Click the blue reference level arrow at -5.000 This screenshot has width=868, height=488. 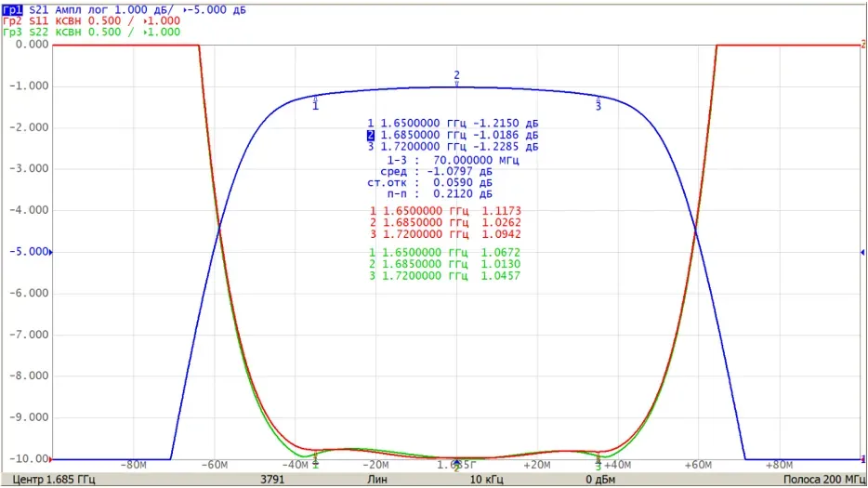tap(51, 252)
